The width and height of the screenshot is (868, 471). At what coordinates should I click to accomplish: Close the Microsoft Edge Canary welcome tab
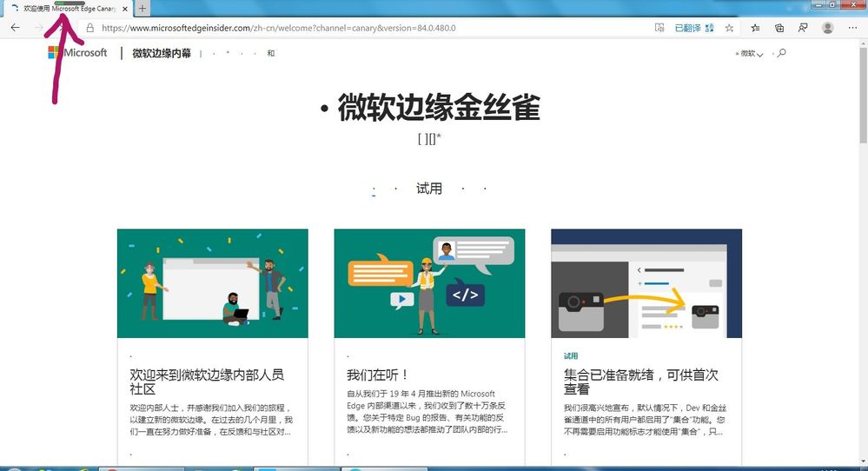pyautogui.click(x=125, y=9)
